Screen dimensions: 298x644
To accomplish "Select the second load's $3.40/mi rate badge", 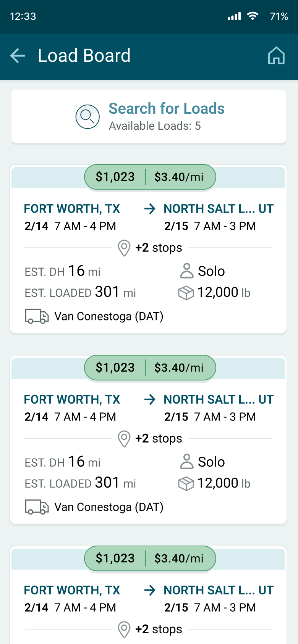I will click(179, 368).
